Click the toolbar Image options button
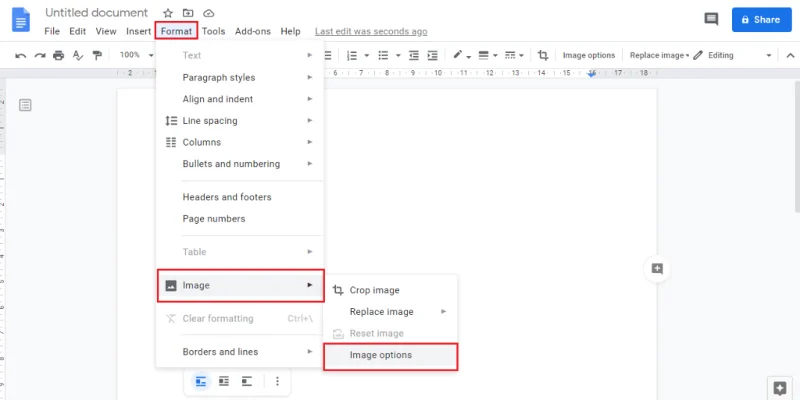This screenshot has height=400, width=800. [x=589, y=55]
